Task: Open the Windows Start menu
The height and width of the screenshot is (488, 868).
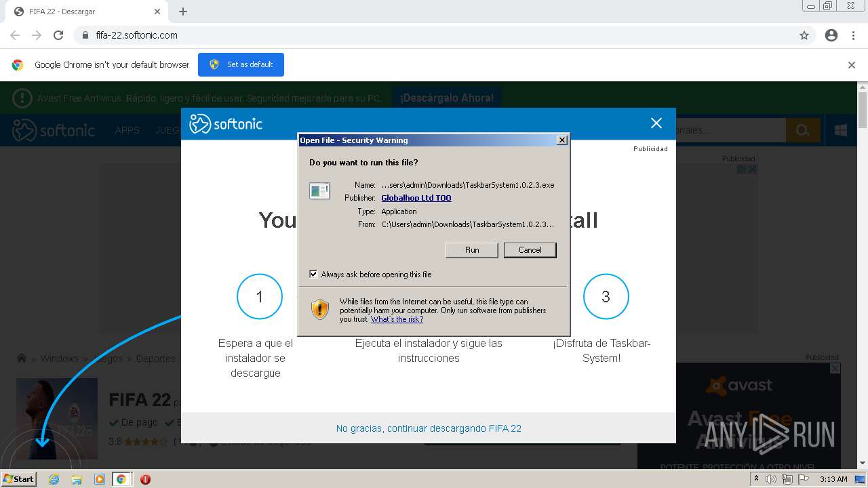Action: point(18,479)
